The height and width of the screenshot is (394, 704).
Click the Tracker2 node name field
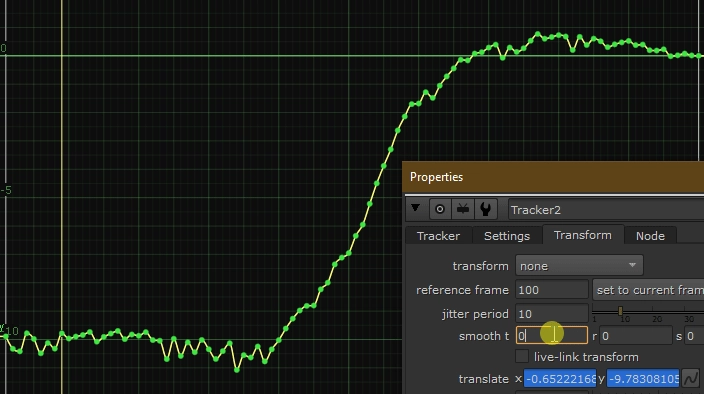pos(606,210)
